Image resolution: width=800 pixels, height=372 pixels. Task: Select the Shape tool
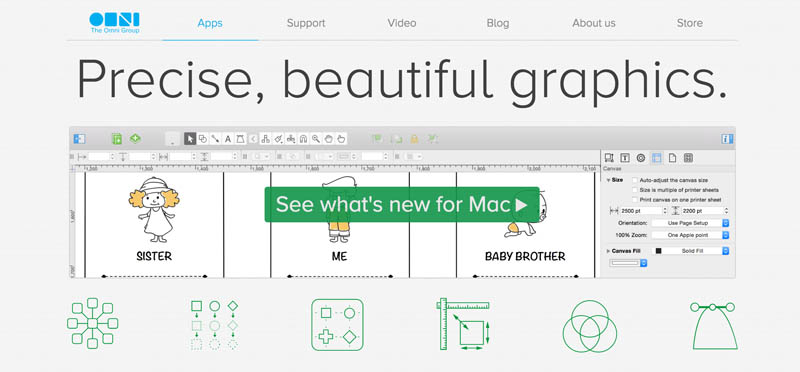pyautogui.click(x=203, y=138)
